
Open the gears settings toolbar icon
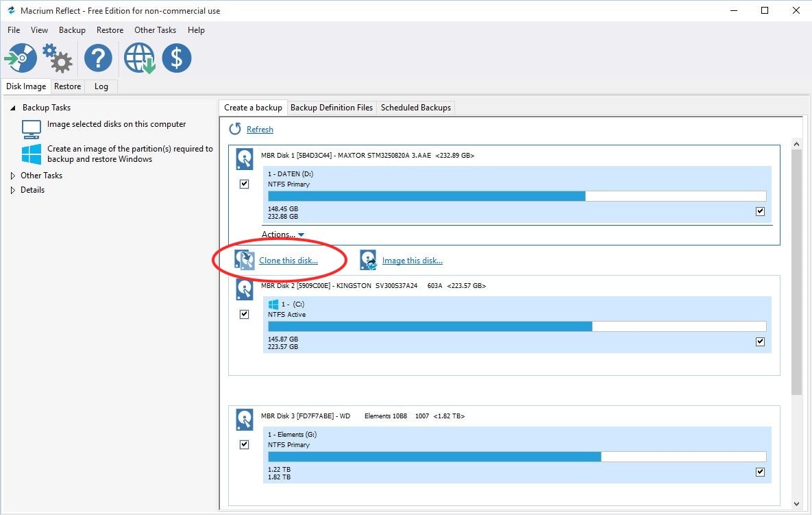pyautogui.click(x=57, y=58)
